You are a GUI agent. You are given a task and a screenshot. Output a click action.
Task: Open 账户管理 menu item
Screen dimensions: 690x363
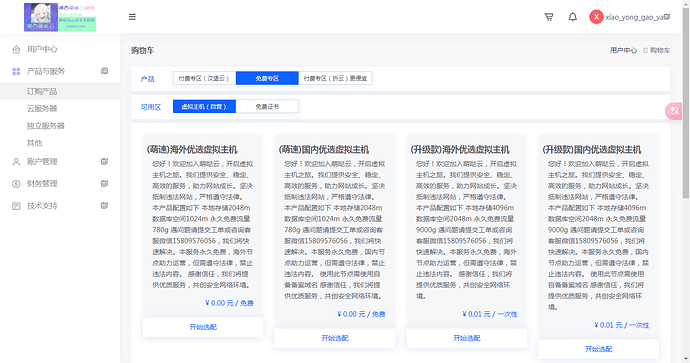coord(42,161)
